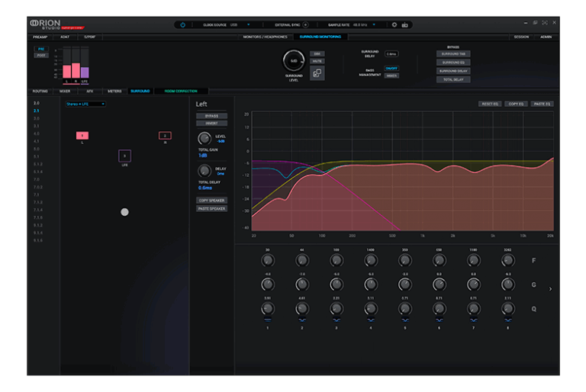Select the 2.0 speaker format
The image size is (586, 392).
pyautogui.click(x=37, y=103)
